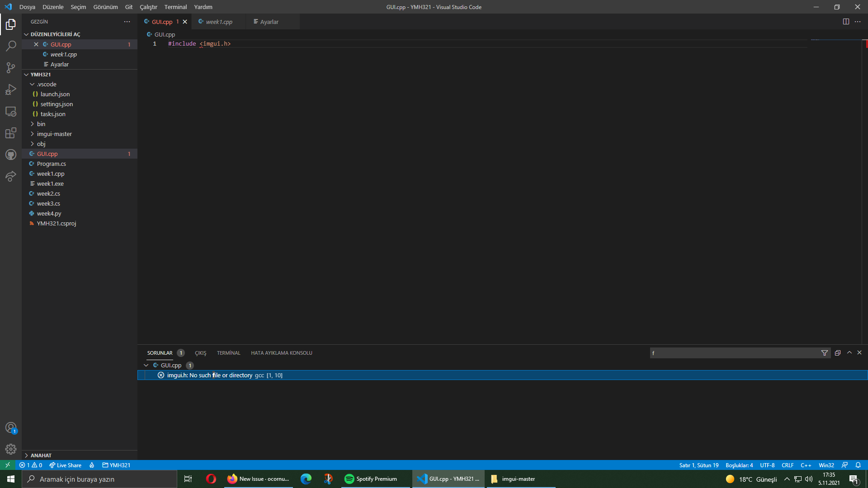Expand the bin folder

pyautogui.click(x=33, y=124)
